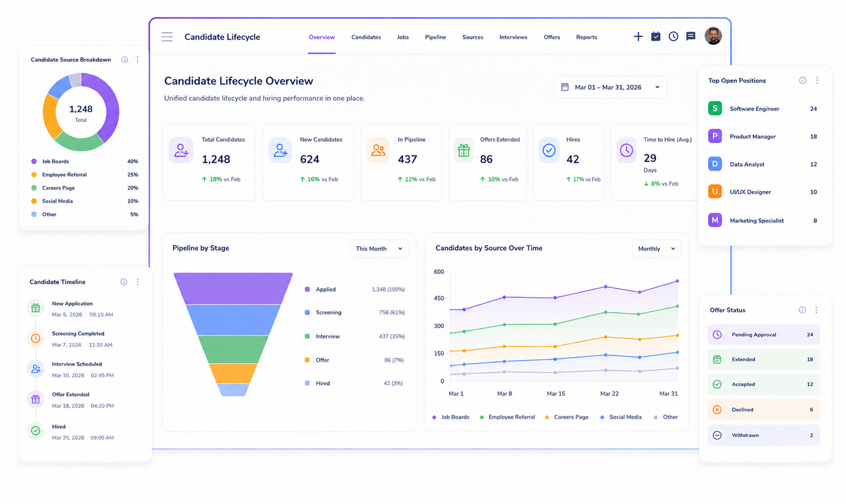Open more options on Candidate Timeline
This screenshot has height=504, width=846.
pos(138,282)
